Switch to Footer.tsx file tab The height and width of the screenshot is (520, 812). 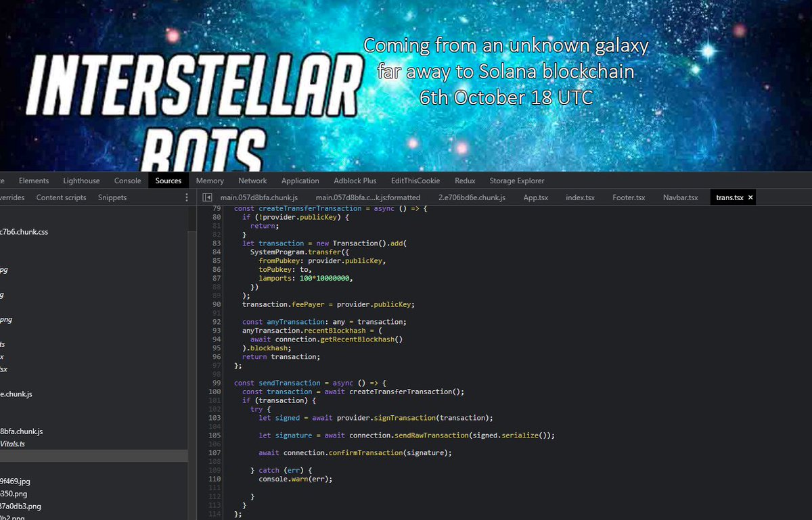coord(629,197)
